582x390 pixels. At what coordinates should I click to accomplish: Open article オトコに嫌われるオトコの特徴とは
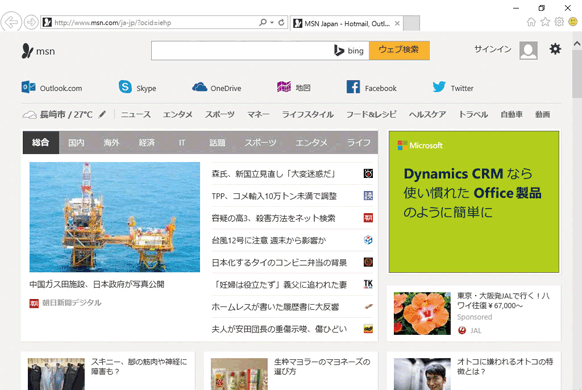click(505, 366)
